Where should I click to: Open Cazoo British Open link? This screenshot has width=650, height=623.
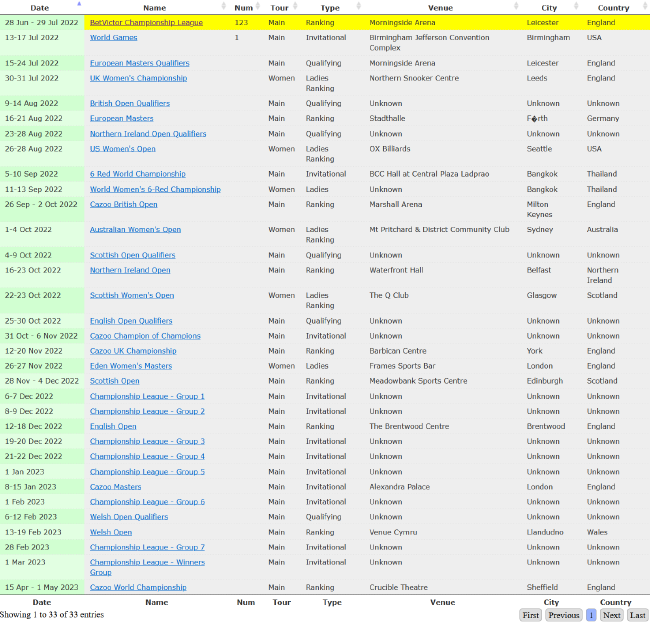tap(124, 204)
